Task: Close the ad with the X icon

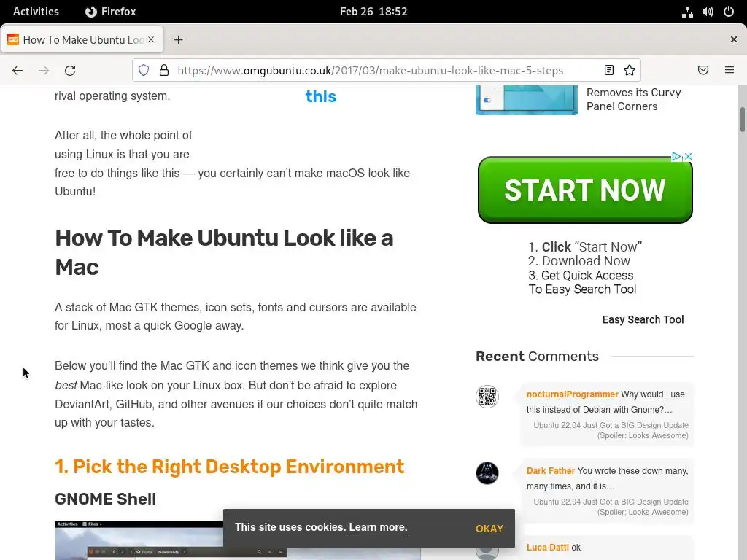Action: (688, 156)
